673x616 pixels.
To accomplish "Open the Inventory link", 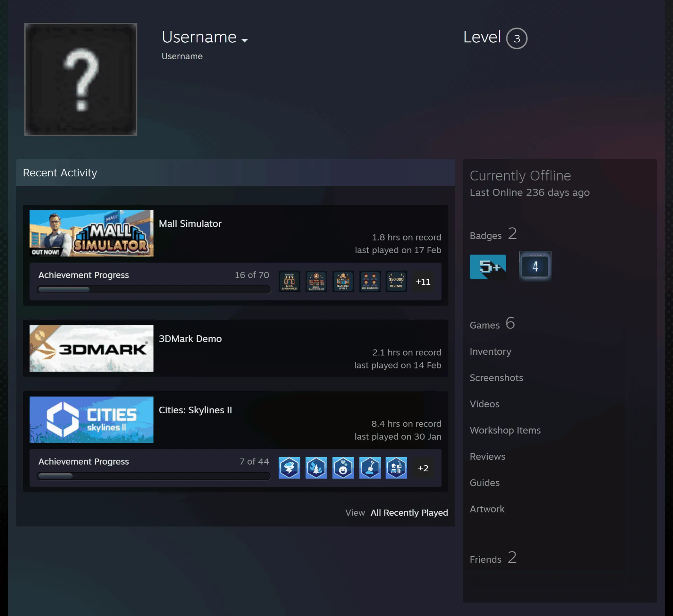I will click(x=490, y=351).
